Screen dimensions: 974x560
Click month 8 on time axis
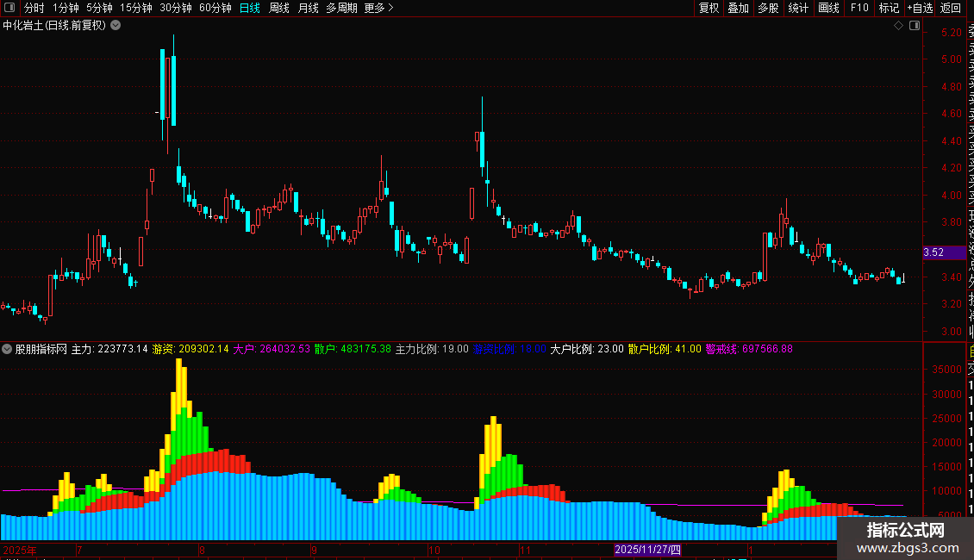coord(202,550)
